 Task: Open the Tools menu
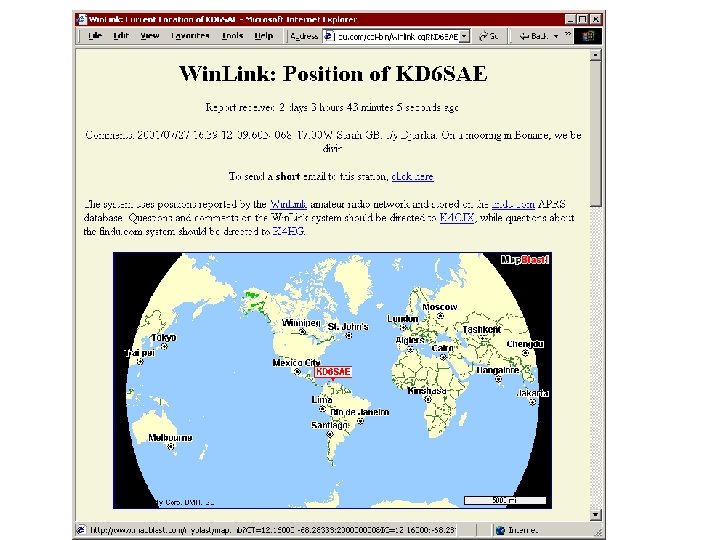pos(232,36)
